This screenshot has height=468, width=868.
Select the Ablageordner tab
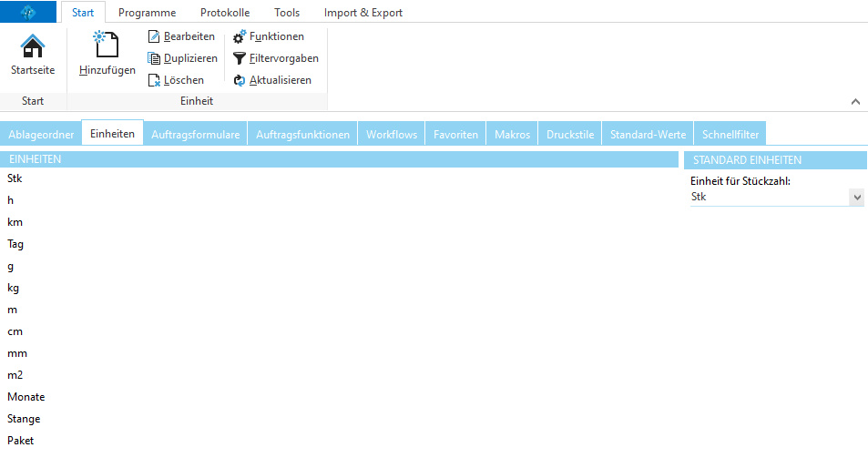click(x=41, y=135)
